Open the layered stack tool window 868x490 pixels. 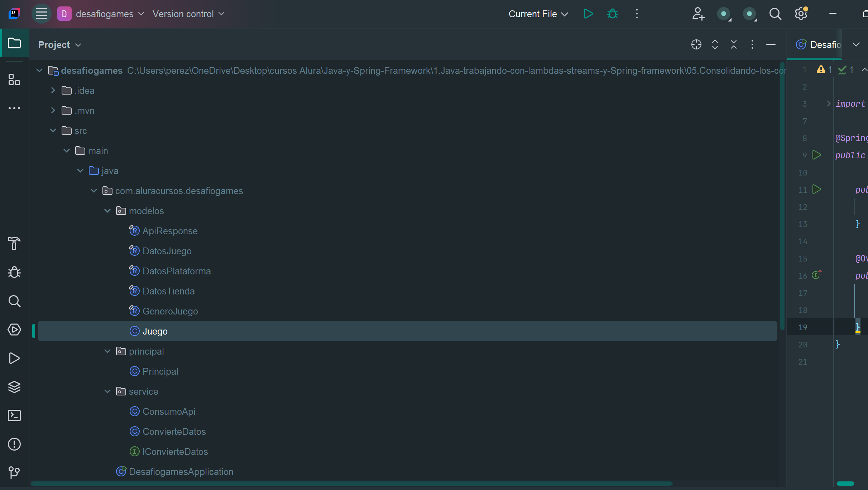[x=14, y=387]
